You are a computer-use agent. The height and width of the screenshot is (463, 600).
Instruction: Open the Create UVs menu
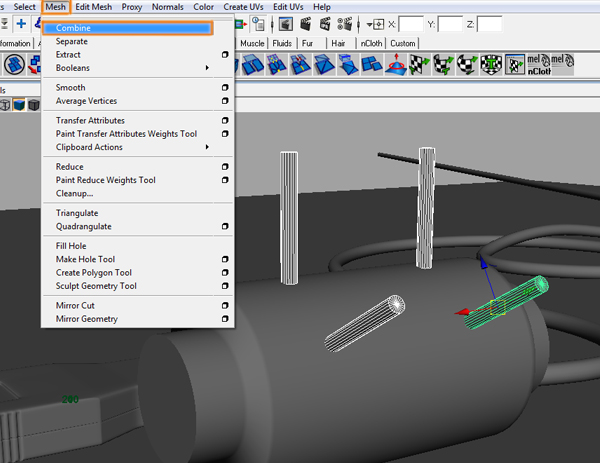243,7
